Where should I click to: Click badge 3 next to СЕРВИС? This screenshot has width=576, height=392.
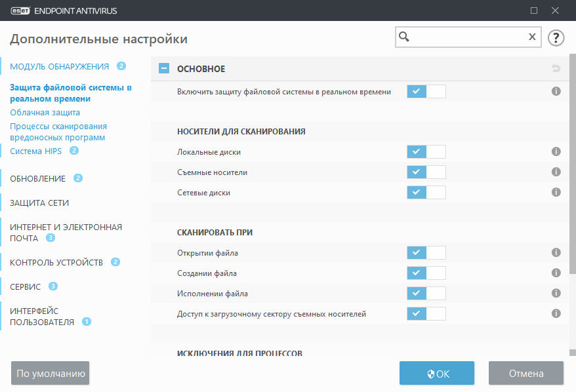(53, 286)
